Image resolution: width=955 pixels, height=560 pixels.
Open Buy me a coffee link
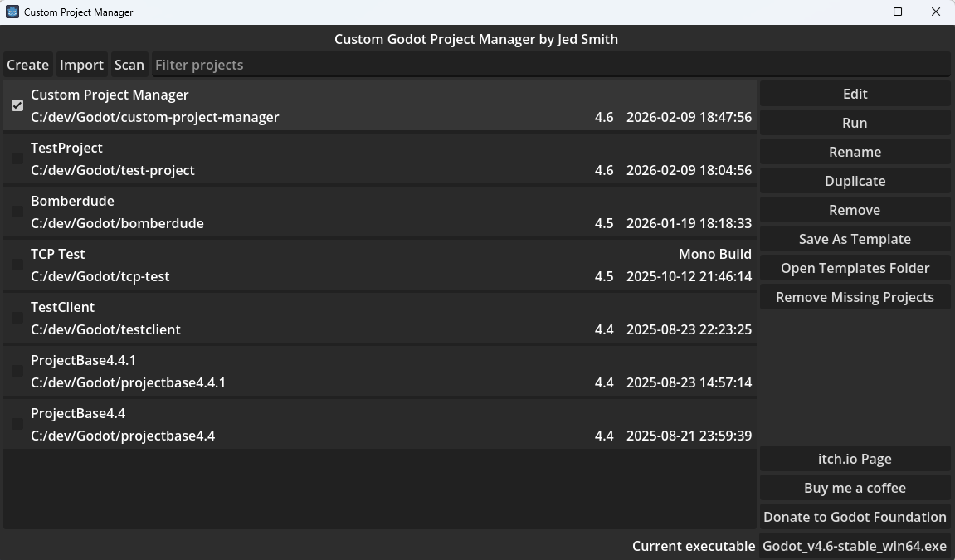[x=855, y=488]
